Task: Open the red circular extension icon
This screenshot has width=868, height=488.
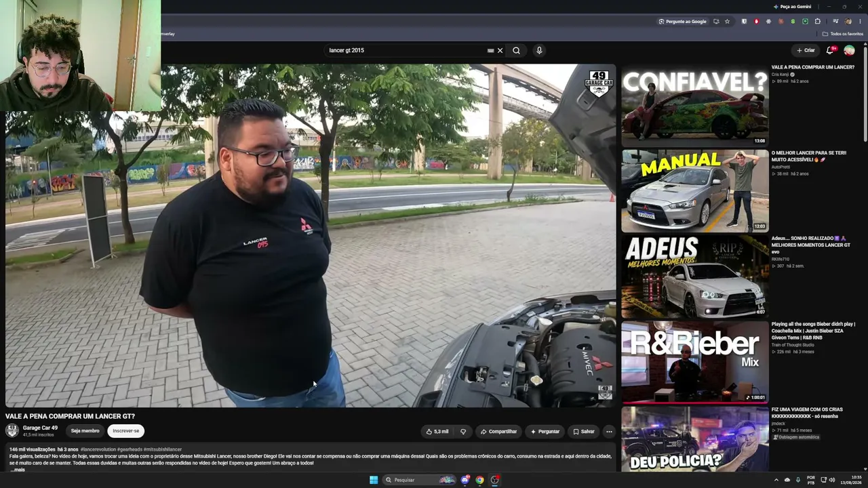Action: (x=756, y=22)
